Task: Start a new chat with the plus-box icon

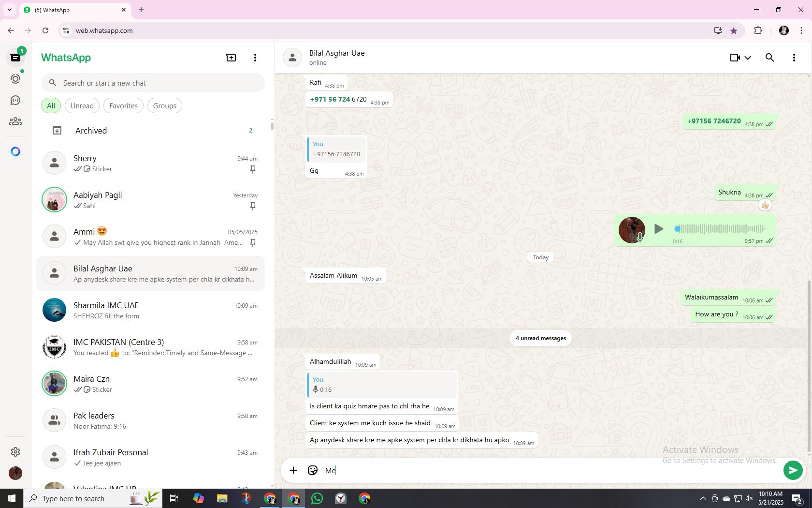Action: coord(231,58)
